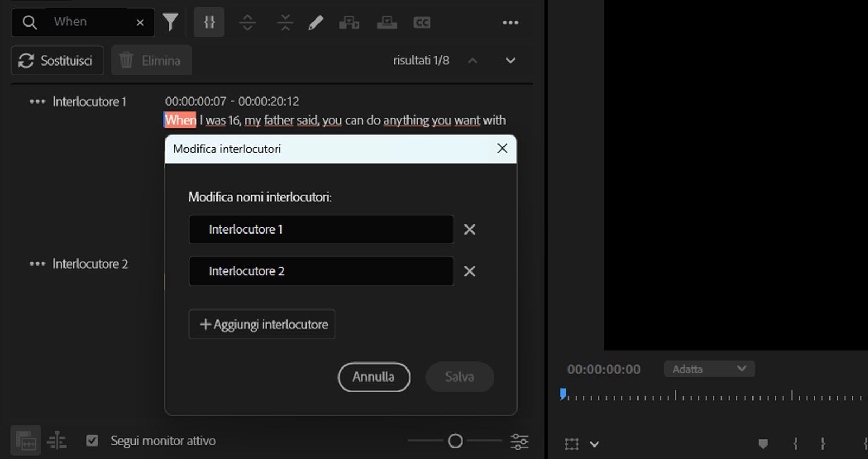Click the monitor timecode 00:00:00:00
Viewport: 868px width, 459px height.
(604, 370)
